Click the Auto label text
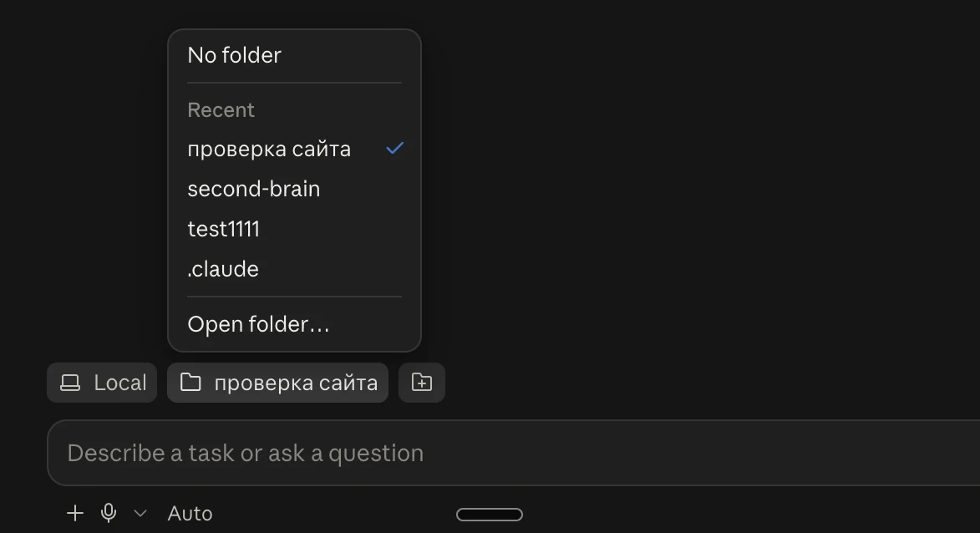 coord(190,514)
